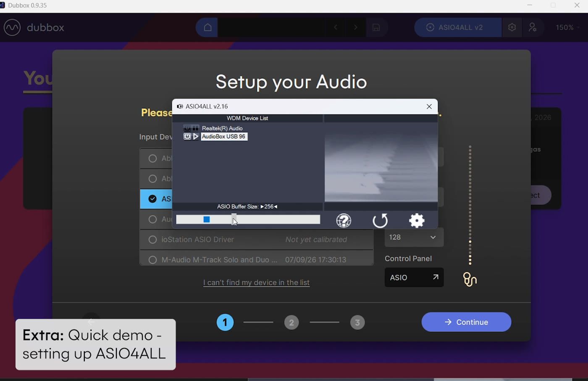Go to setup step 3 indicator

[357, 323]
